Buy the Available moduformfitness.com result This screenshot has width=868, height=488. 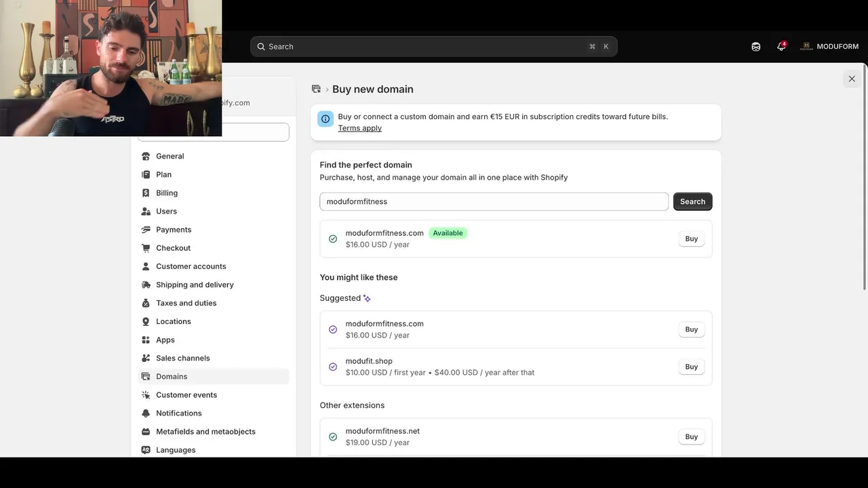[692, 239]
